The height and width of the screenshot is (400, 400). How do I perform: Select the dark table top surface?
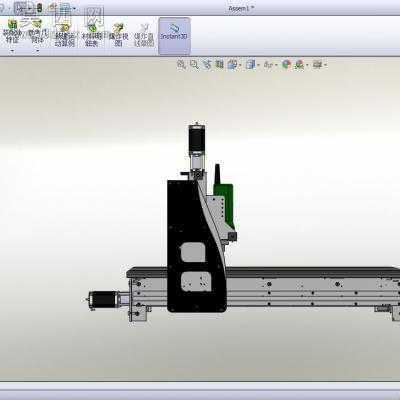coord(263,272)
